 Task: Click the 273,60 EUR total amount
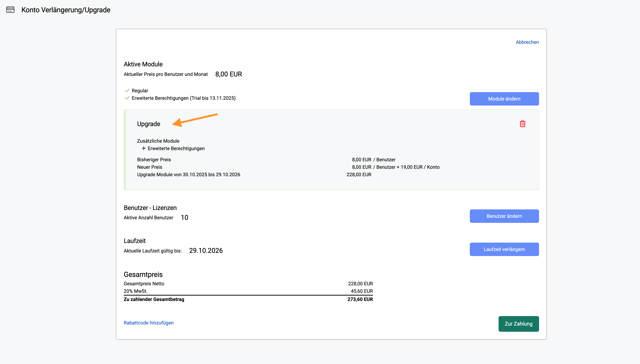360,299
